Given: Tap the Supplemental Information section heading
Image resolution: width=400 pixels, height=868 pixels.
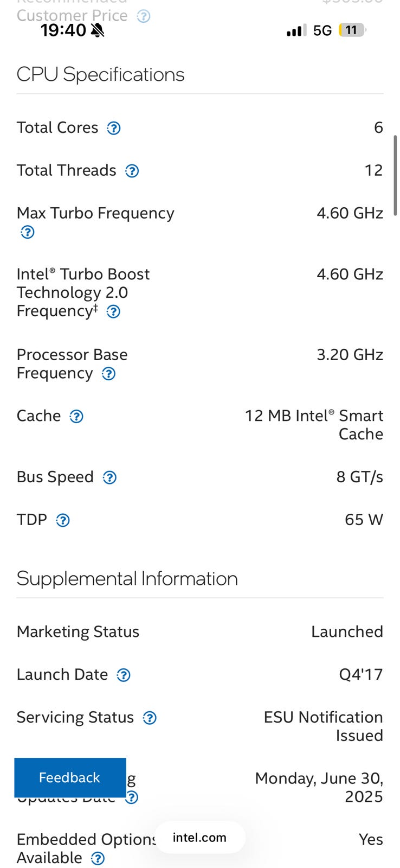Looking at the screenshot, I should point(127,578).
